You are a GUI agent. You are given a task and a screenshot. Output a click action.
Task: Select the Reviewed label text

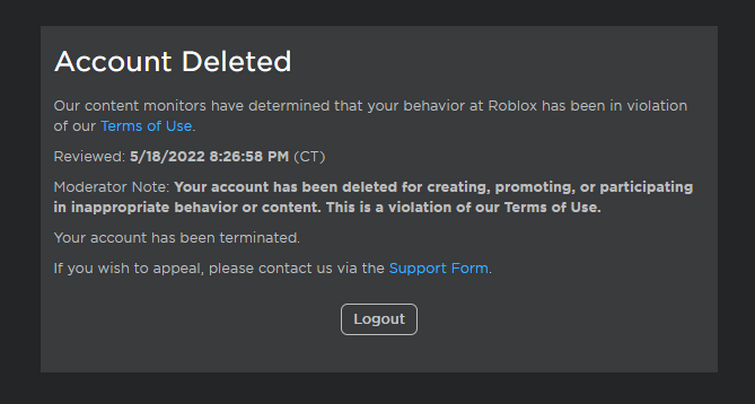coord(90,156)
